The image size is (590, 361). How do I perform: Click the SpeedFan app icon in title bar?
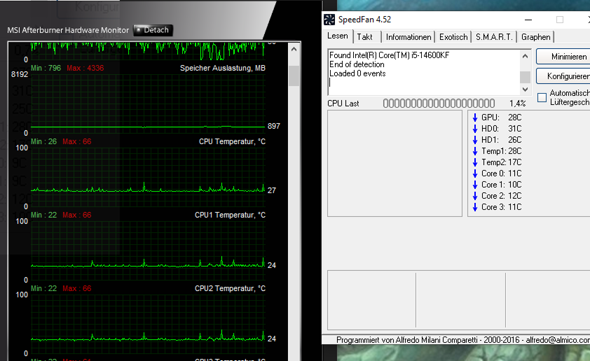329,20
